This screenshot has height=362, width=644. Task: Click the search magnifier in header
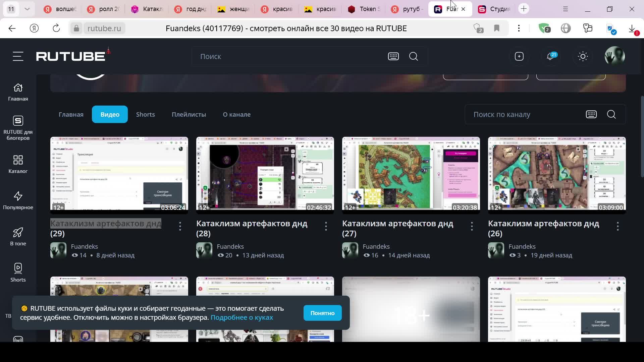point(413,56)
